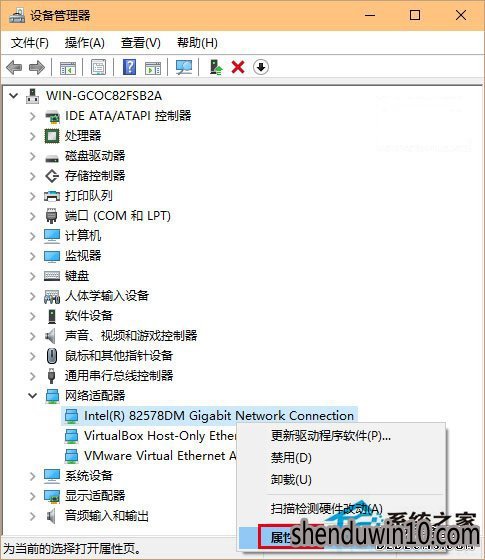Open the 操作(A) menu

85,43
